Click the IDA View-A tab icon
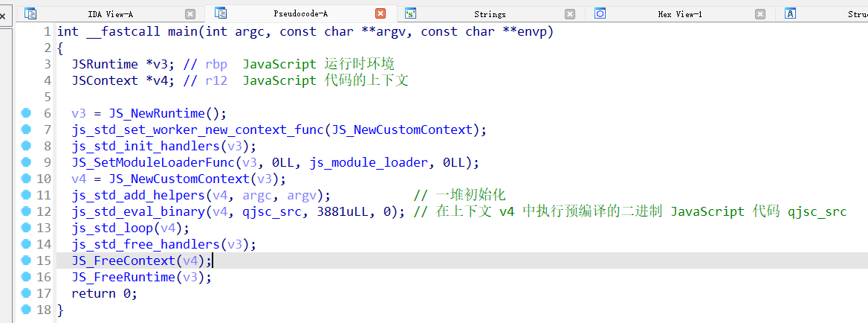Image resolution: width=868 pixels, height=323 pixels. point(30,14)
